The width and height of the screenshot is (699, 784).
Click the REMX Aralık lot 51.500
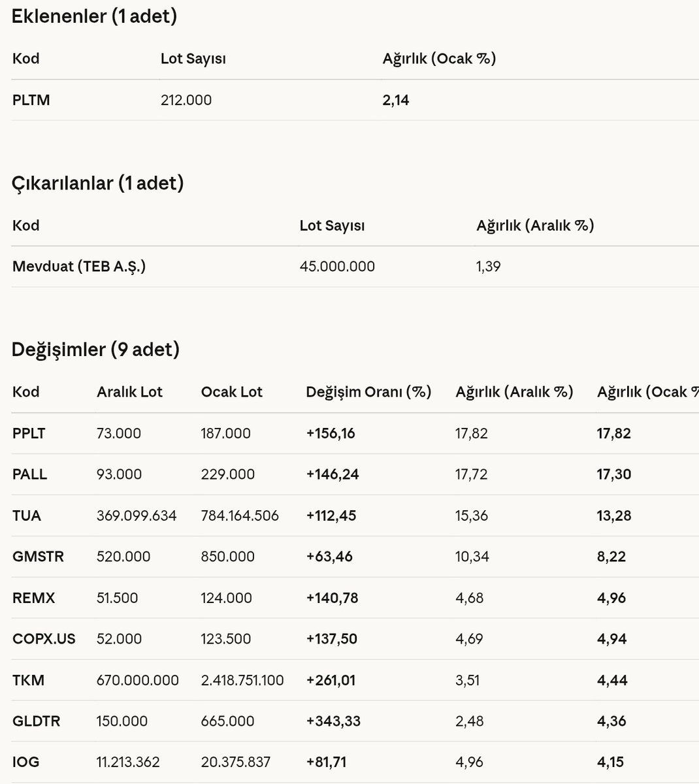click(x=118, y=598)
